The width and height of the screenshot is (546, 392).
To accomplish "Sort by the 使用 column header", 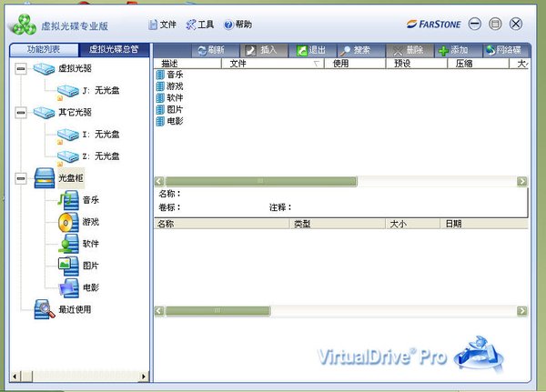I will tap(355, 64).
